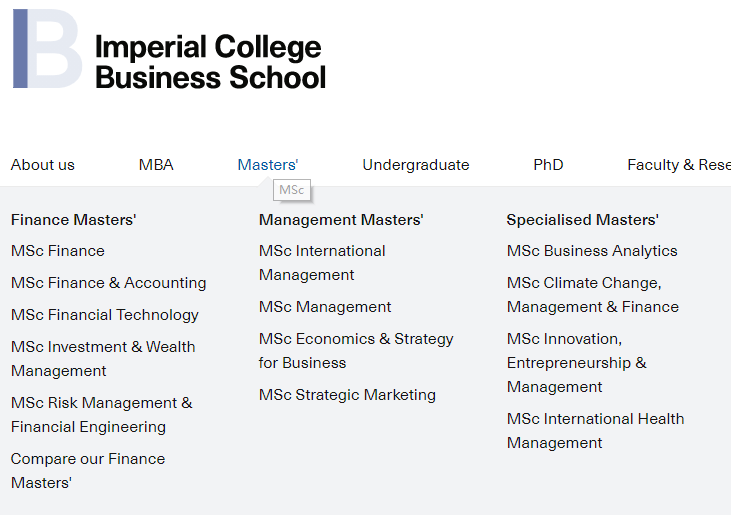The height and width of the screenshot is (515, 731).
Task: Open Faculty & Research menu
Action: 679,165
